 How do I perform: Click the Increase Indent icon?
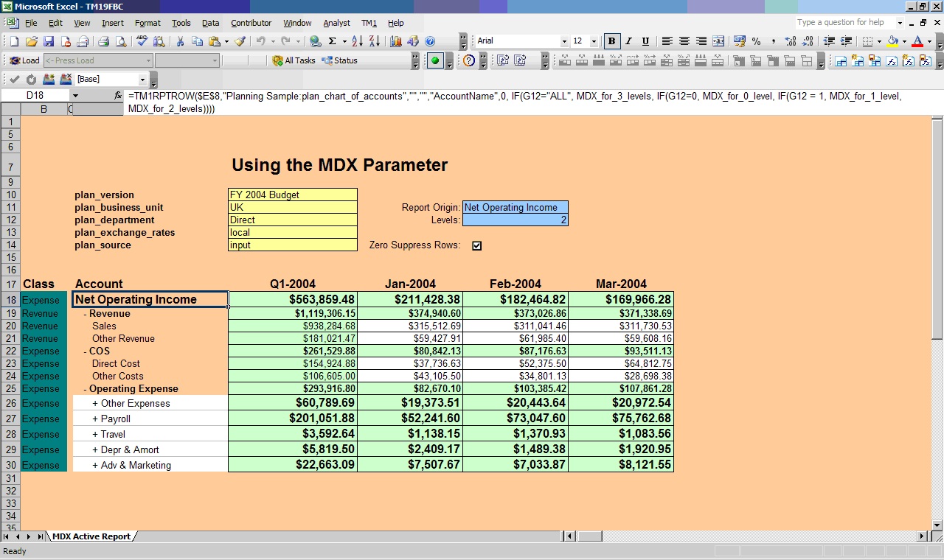846,41
